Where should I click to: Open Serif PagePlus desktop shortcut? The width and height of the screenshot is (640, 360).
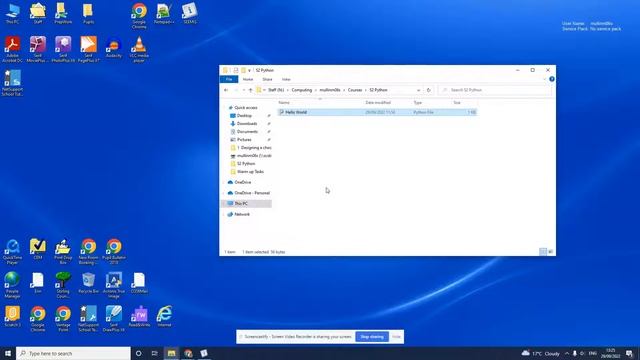[88, 49]
